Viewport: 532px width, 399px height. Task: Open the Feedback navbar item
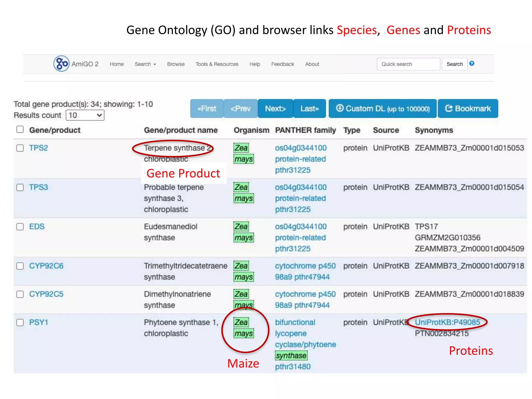pyautogui.click(x=283, y=64)
